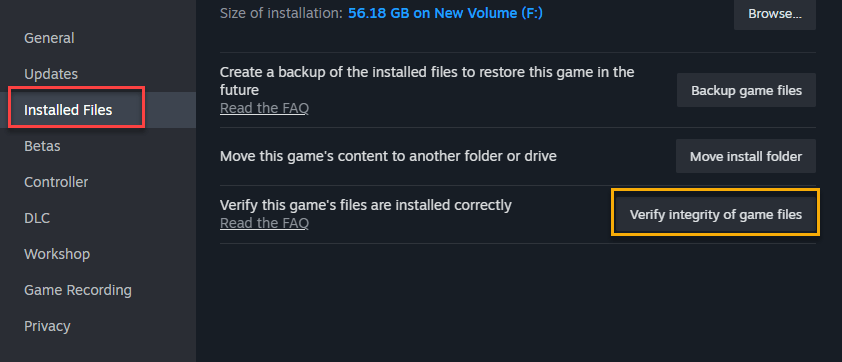Viewport: 842px width, 362px height.
Task: Open Read the FAQ link about verifying files
Action: click(264, 222)
